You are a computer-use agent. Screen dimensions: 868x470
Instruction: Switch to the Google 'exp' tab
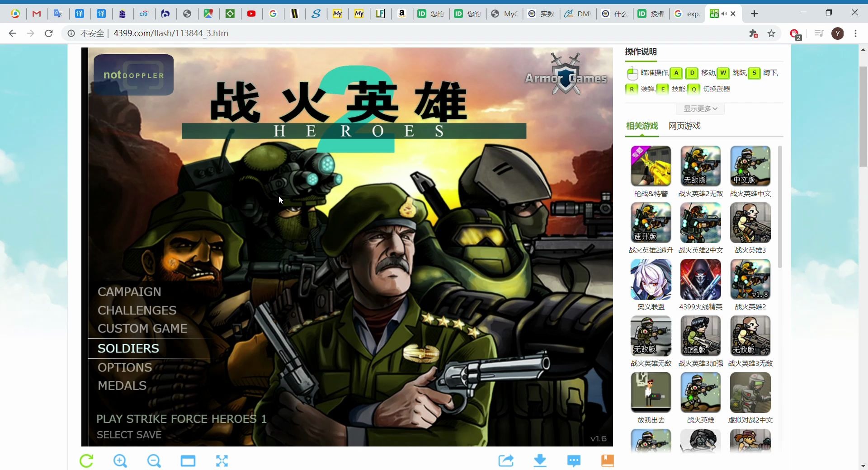click(x=687, y=14)
